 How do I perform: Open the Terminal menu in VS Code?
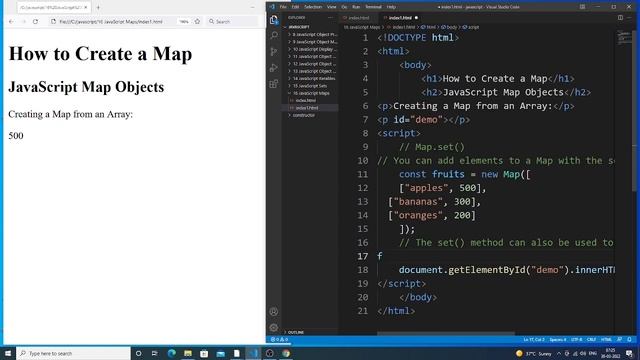[373, 7]
